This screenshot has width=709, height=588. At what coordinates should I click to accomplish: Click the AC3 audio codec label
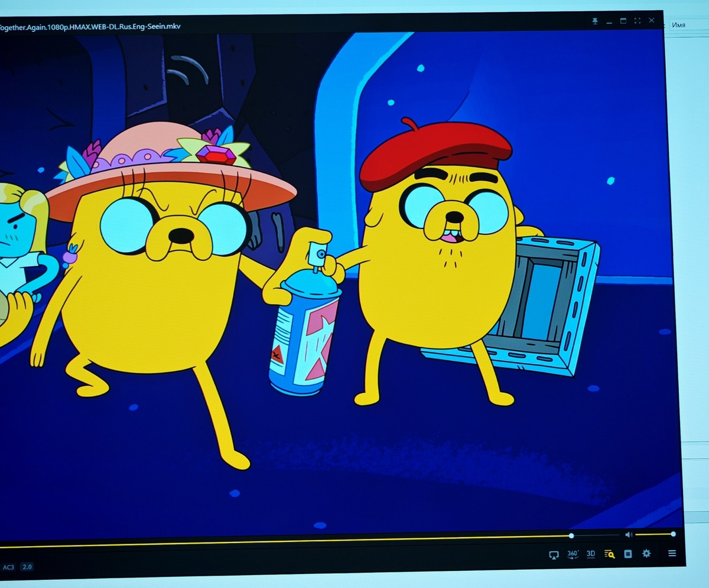(8, 567)
